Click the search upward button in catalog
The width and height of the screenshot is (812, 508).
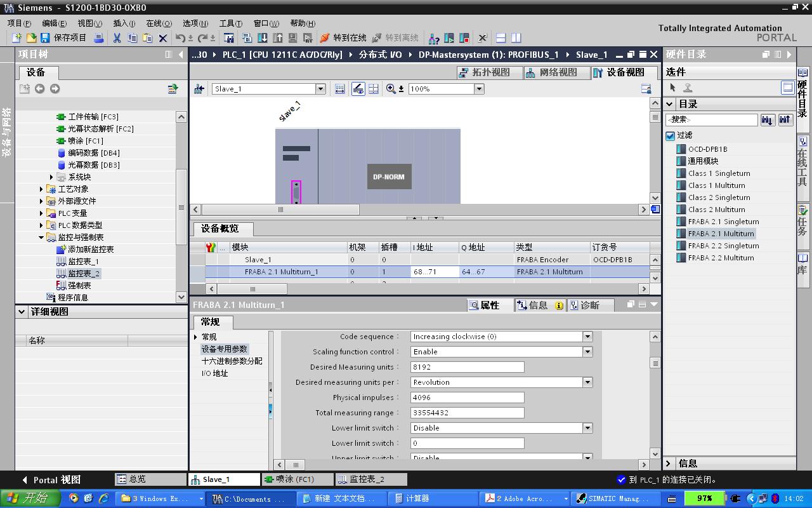coord(785,119)
